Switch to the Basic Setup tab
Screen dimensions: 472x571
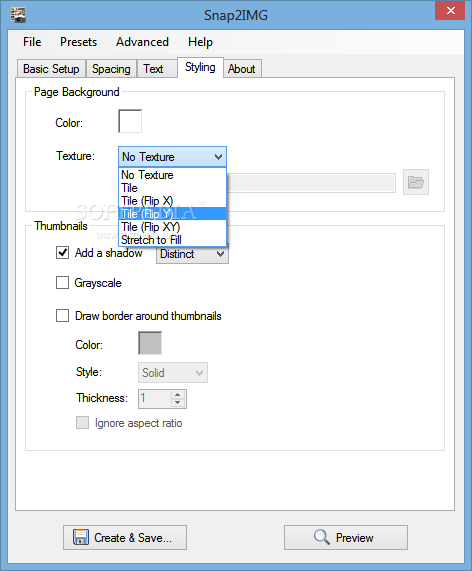51,69
